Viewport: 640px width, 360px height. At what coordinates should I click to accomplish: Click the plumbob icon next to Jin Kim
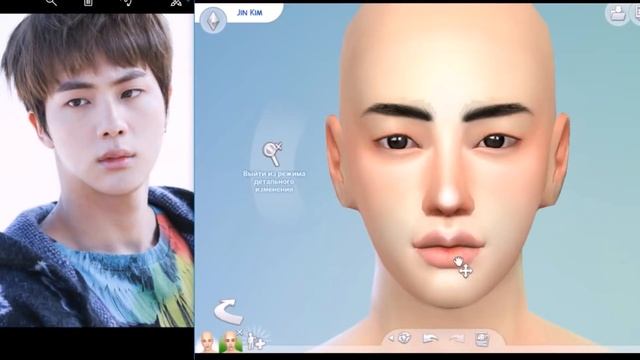[x=213, y=19]
